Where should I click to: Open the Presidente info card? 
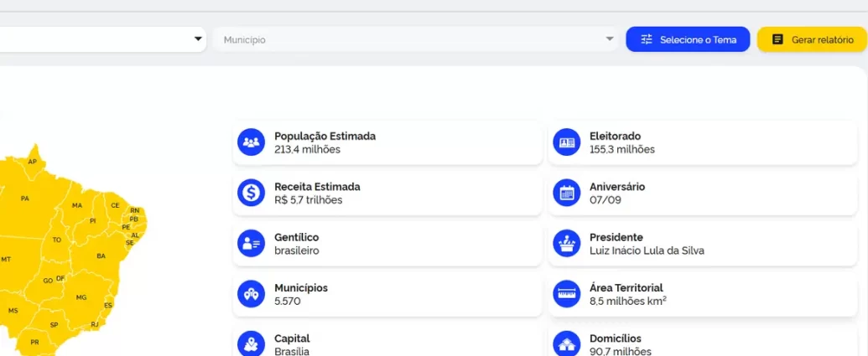703,244
